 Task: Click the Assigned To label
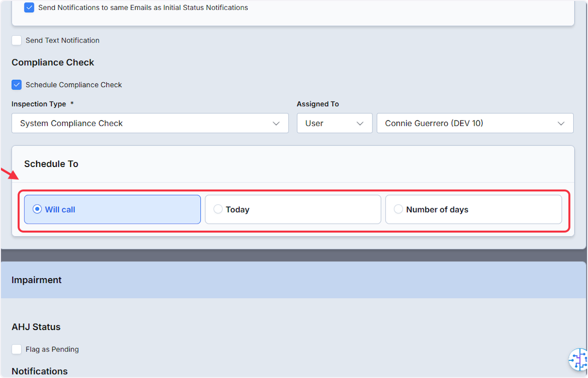point(318,104)
